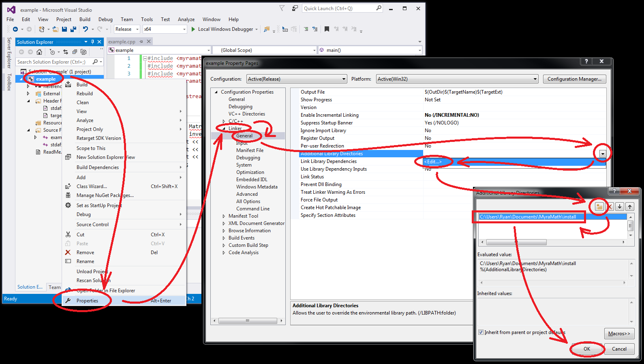
Task: Collapse the Linker tree node
Action: click(x=224, y=128)
